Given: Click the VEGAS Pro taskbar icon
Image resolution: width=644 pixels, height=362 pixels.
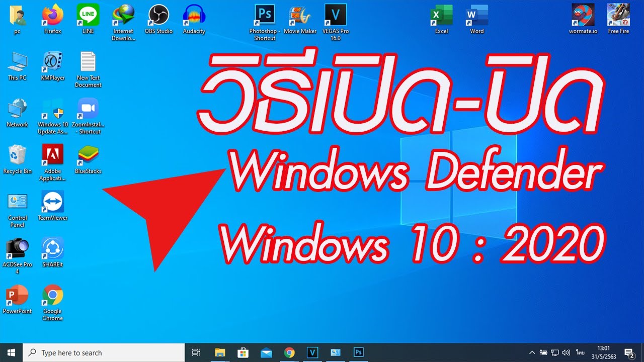Looking at the screenshot, I should click(312, 352).
